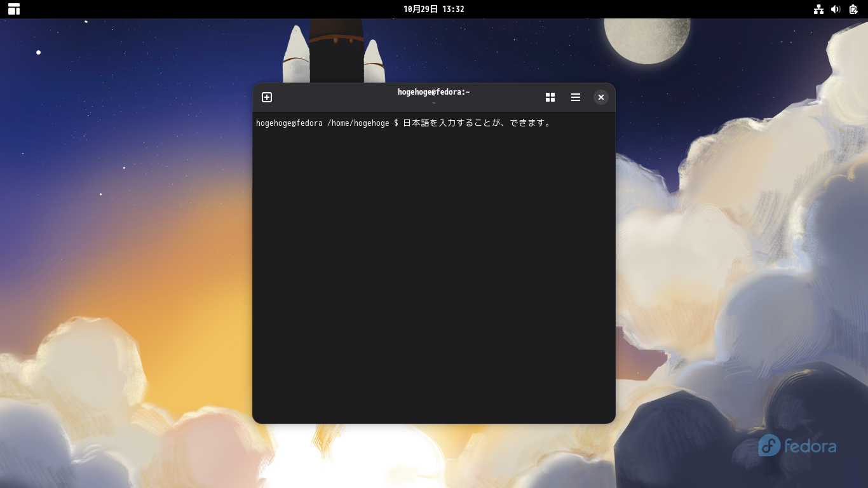Open the terminal hamburger menu
868x488 pixels.
click(x=576, y=97)
